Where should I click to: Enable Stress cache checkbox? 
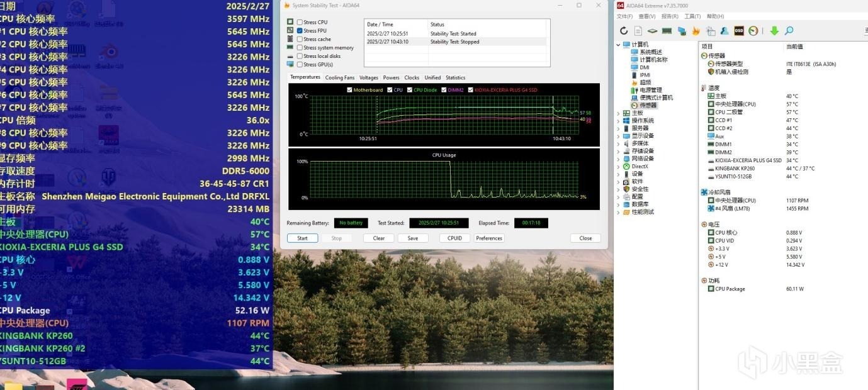300,39
